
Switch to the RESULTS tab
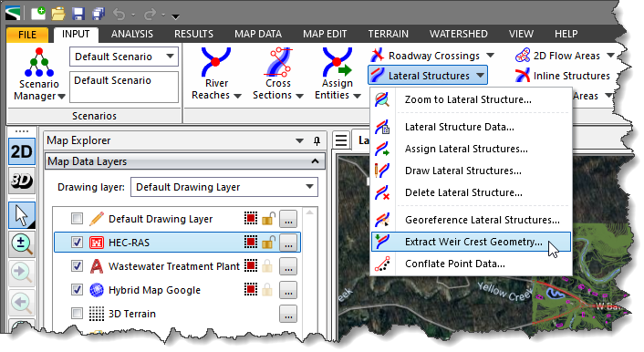[193, 34]
